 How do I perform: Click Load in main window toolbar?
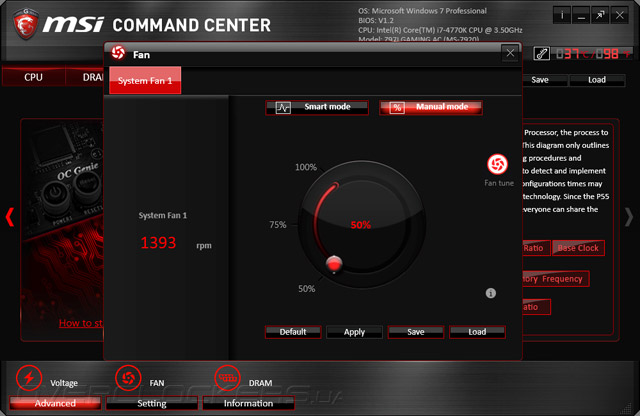coord(597,80)
